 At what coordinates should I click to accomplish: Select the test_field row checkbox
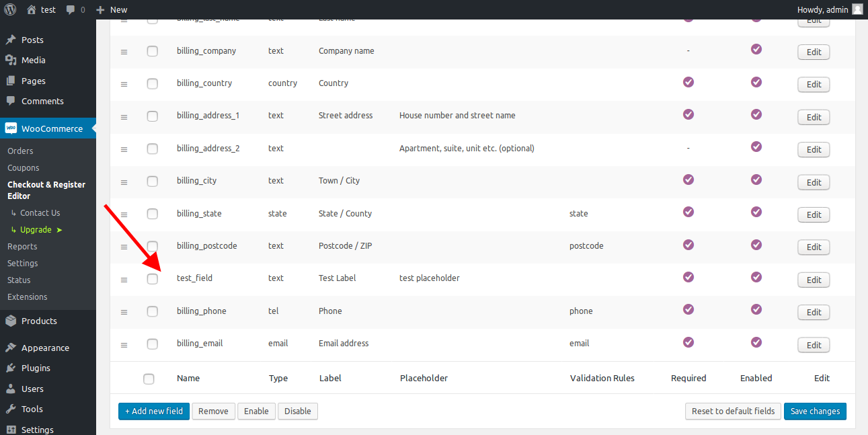click(x=153, y=279)
